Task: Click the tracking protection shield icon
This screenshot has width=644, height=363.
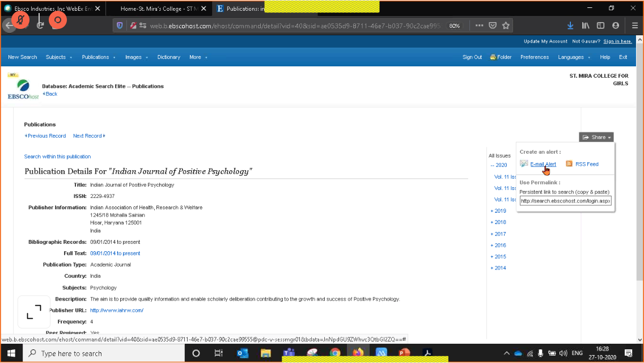Action: click(120, 25)
